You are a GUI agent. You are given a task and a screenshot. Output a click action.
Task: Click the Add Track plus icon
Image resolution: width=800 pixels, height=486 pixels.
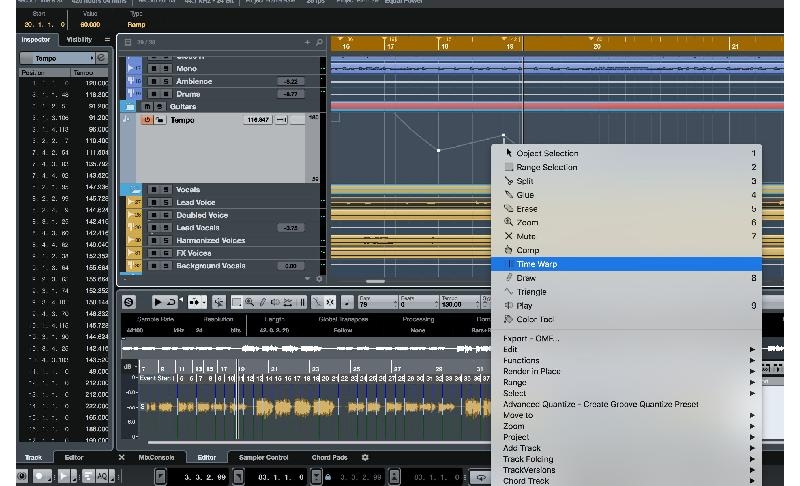[307, 42]
